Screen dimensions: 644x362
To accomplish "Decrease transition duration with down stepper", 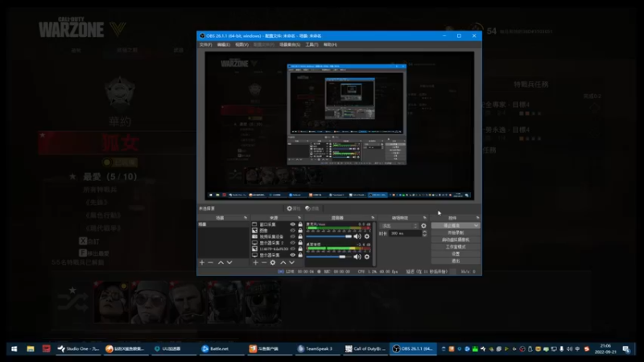I will (424, 235).
